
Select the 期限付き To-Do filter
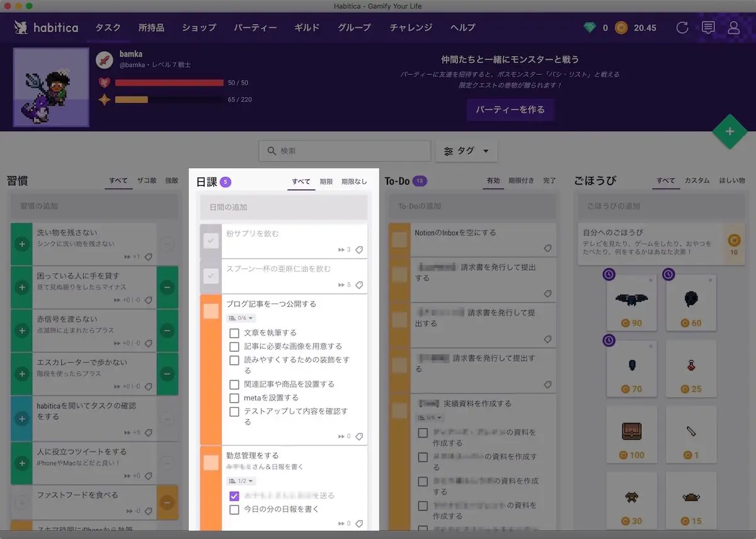coord(521,181)
